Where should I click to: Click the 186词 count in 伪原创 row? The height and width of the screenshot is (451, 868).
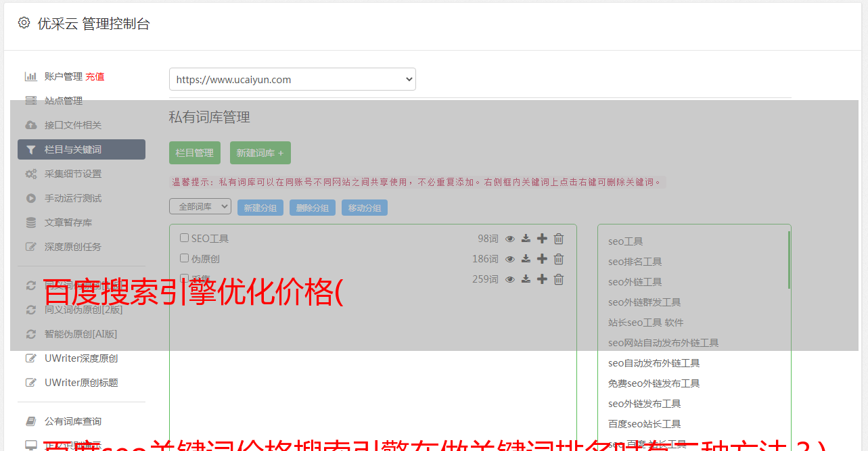pyautogui.click(x=485, y=259)
